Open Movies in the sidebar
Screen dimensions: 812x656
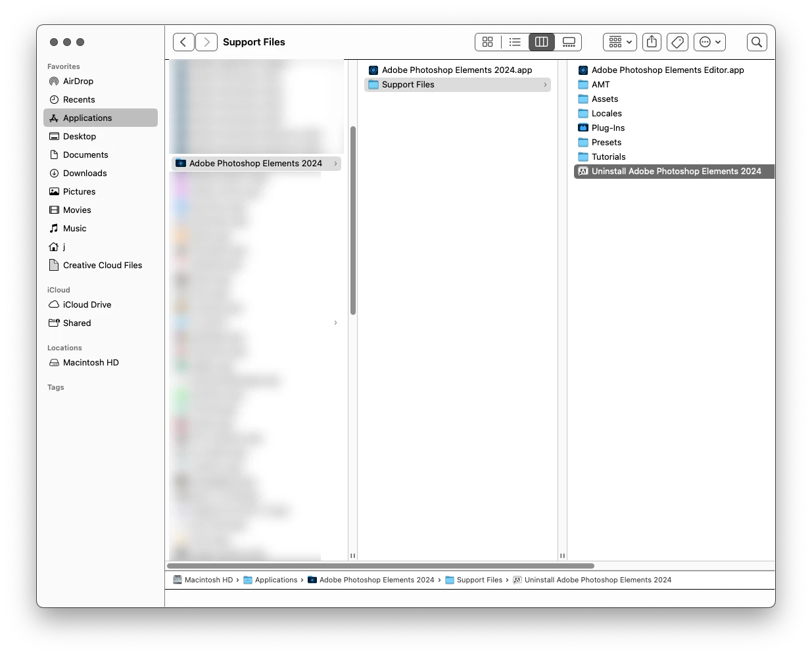coord(101,210)
